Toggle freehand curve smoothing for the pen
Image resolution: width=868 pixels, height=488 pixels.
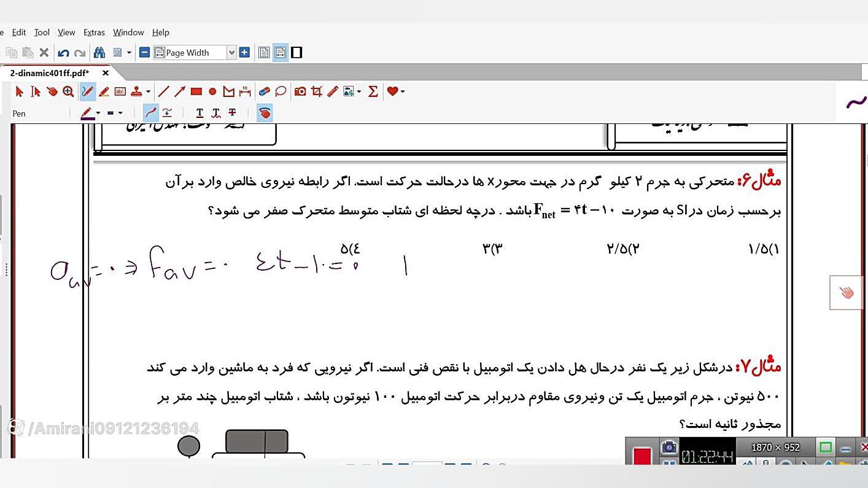(150, 113)
